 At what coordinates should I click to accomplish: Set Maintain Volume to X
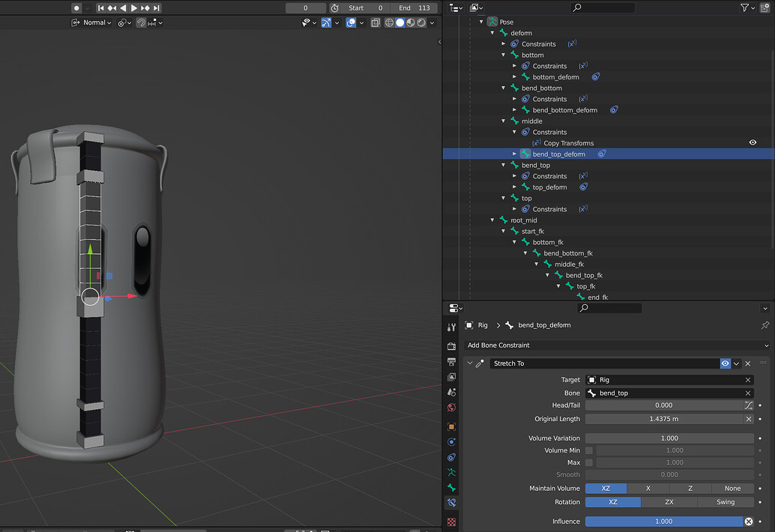tap(648, 489)
